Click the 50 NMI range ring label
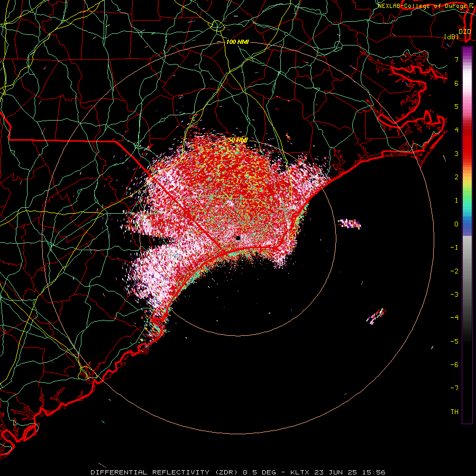 pos(238,140)
